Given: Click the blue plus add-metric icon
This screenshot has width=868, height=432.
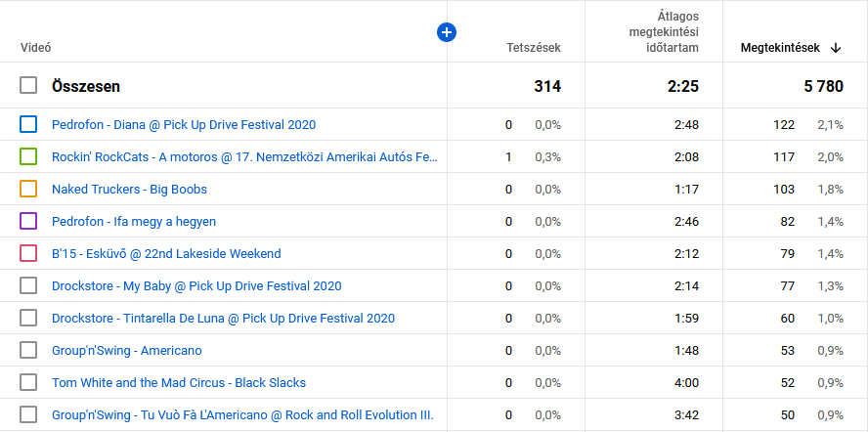Looking at the screenshot, I should pyautogui.click(x=447, y=32).
